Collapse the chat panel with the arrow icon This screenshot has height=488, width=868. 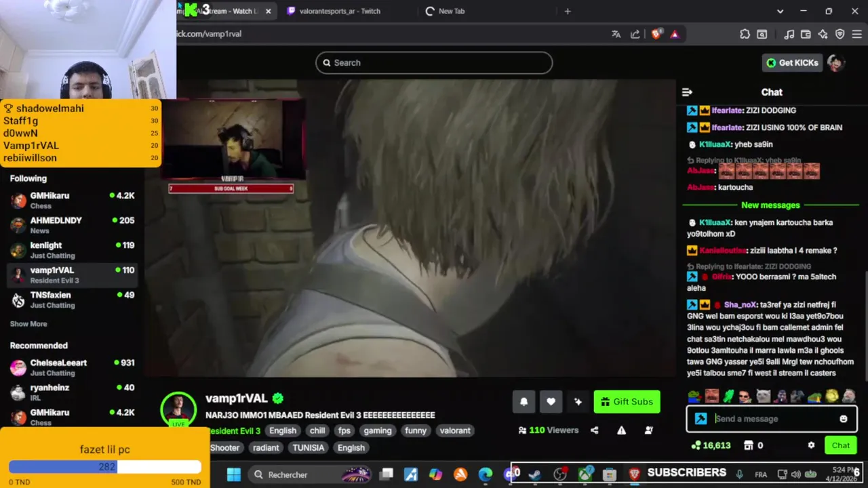[x=687, y=92]
